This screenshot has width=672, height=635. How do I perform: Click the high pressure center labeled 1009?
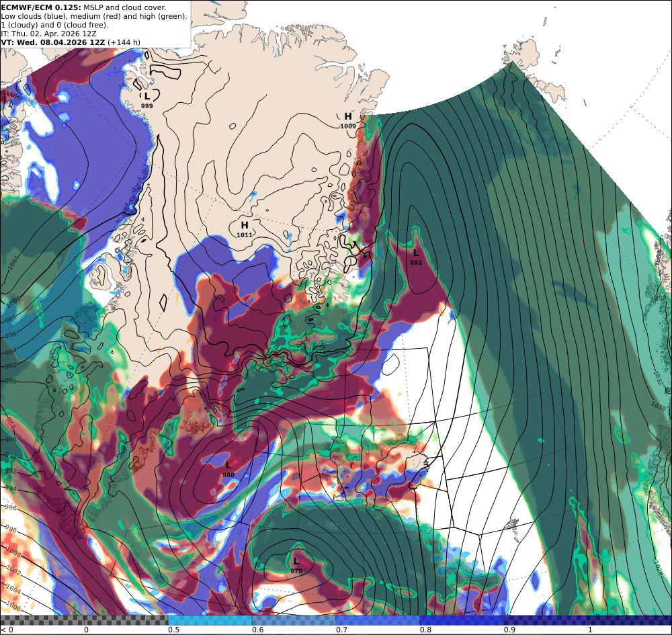coord(348,120)
